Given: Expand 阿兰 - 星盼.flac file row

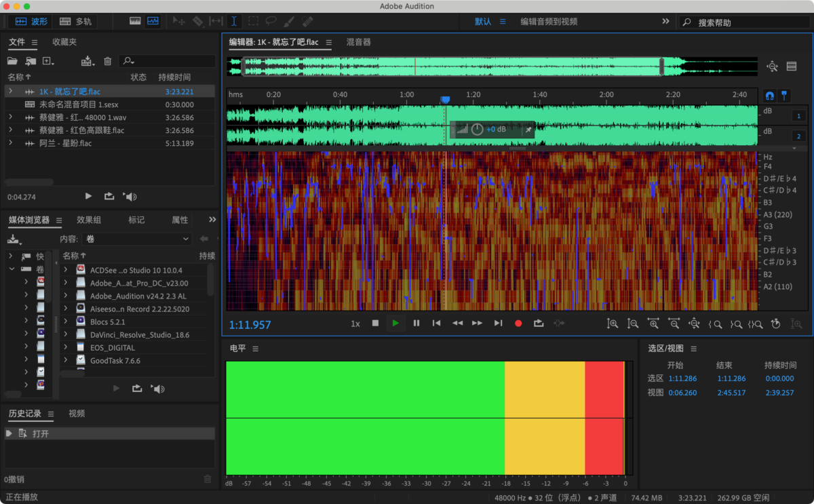Looking at the screenshot, I should [x=10, y=143].
